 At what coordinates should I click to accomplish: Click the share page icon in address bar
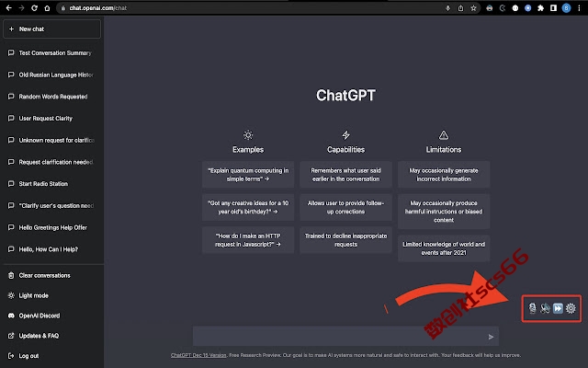point(460,8)
